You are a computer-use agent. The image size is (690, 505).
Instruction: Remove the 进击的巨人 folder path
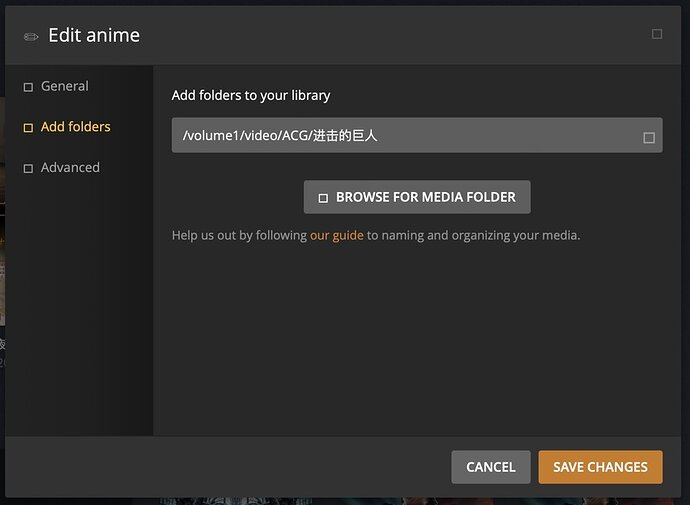[x=649, y=138]
